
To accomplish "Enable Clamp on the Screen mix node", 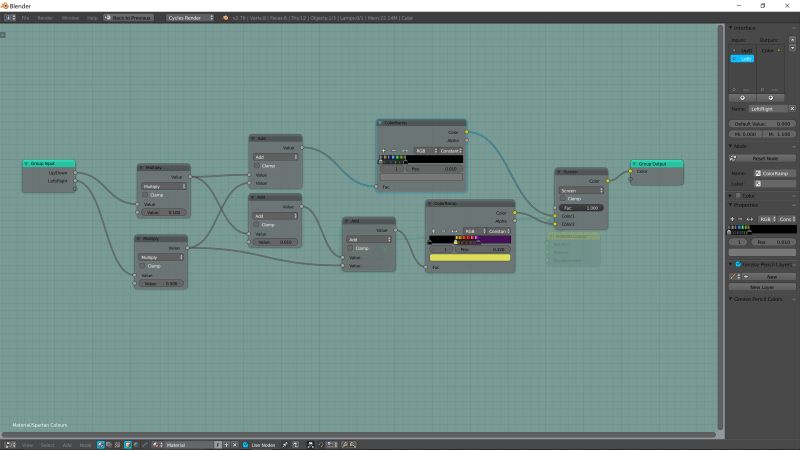I will tap(563, 198).
